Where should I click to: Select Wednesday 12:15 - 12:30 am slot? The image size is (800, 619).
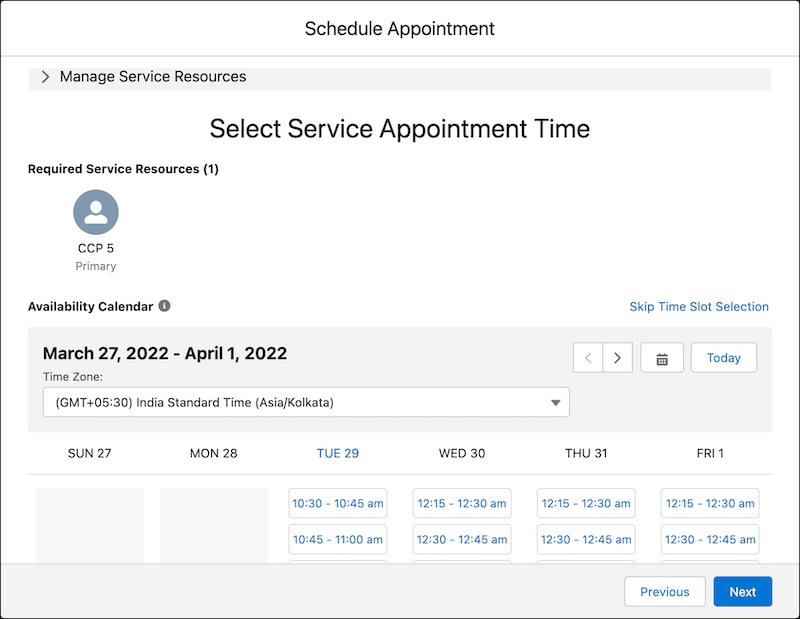click(462, 503)
